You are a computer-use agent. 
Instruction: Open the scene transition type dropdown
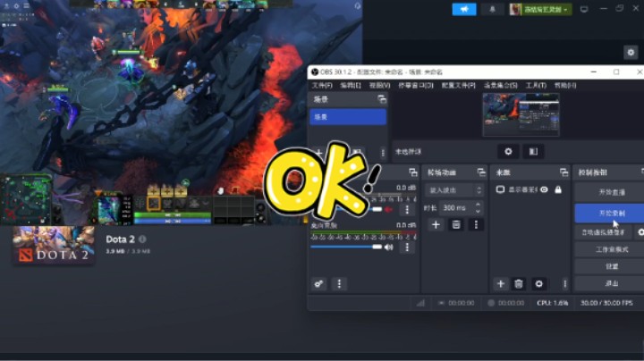pos(454,190)
